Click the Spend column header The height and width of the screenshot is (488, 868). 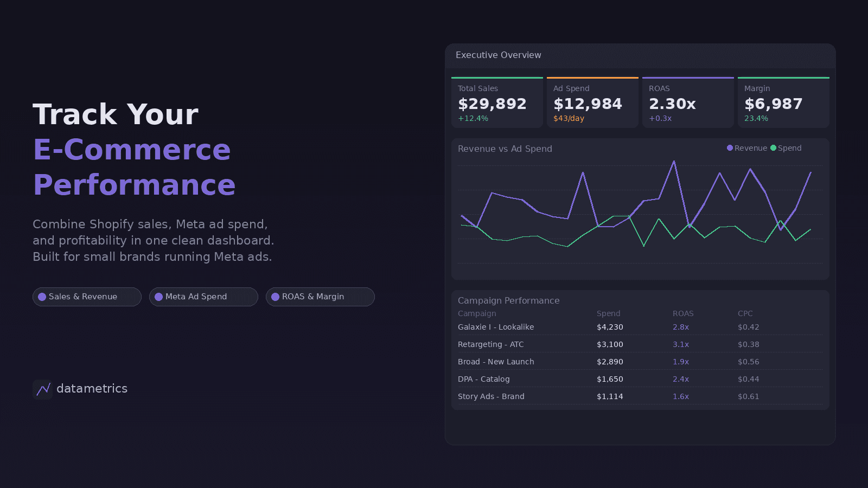[x=608, y=313]
